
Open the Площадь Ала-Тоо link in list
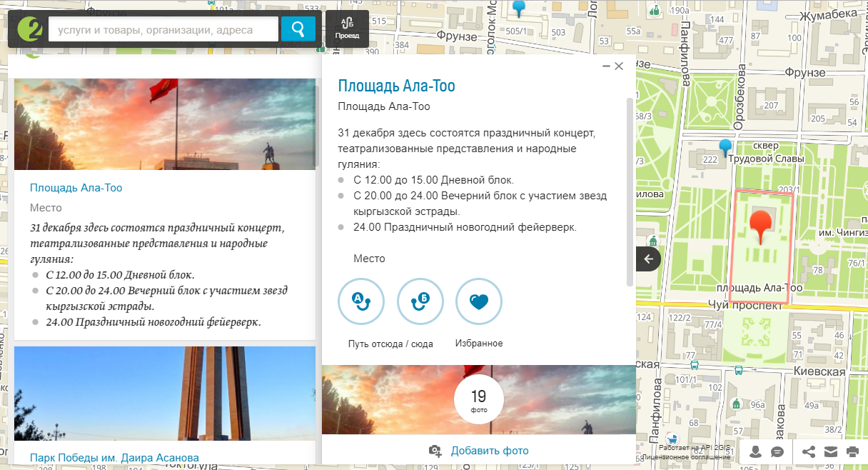[76, 188]
